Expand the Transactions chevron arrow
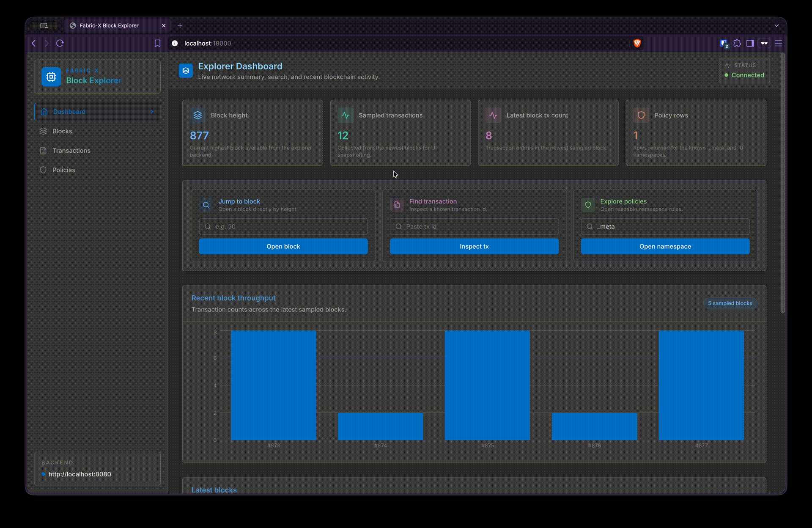Image resolution: width=812 pixels, height=528 pixels. click(152, 151)
